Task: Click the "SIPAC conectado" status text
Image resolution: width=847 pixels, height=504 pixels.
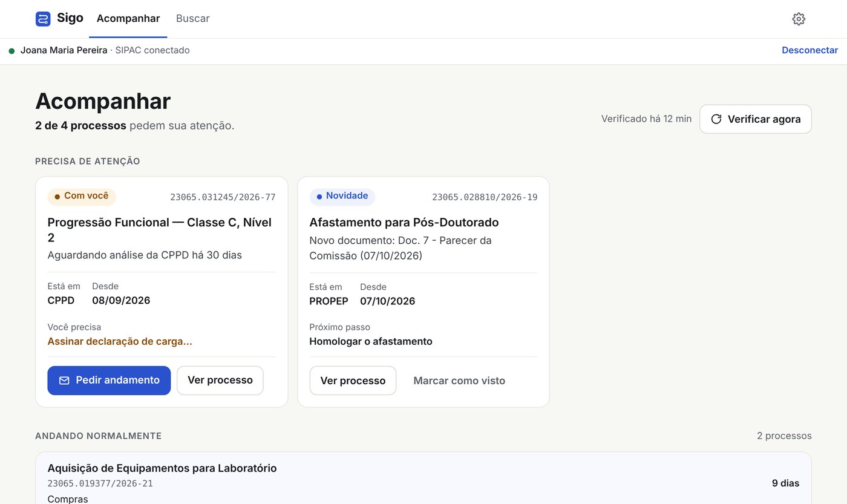Action: pyautogui.click(x=152, y=50)
